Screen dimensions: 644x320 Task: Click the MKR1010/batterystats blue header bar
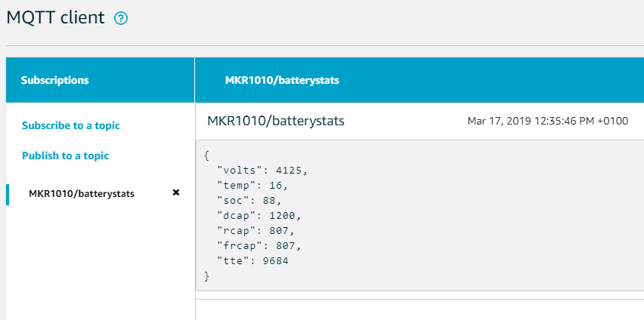click(282, 80)
